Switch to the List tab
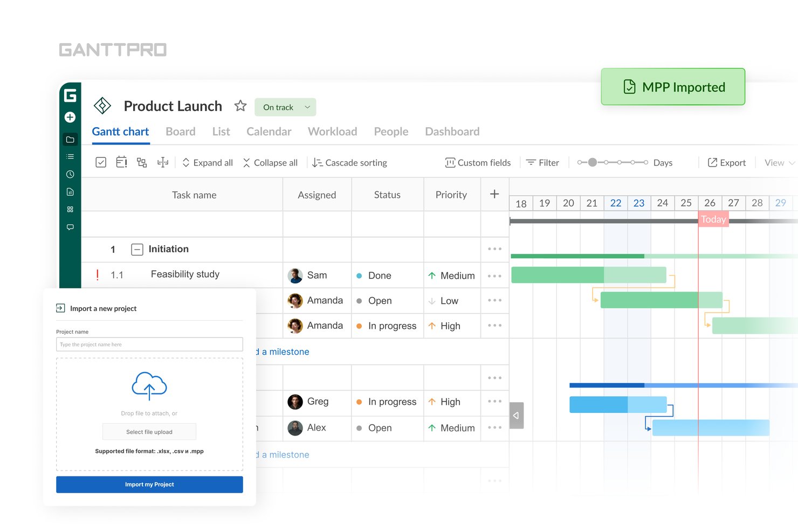Image resolution: width=798 pixels, height=532 pixels. (221, 132)
